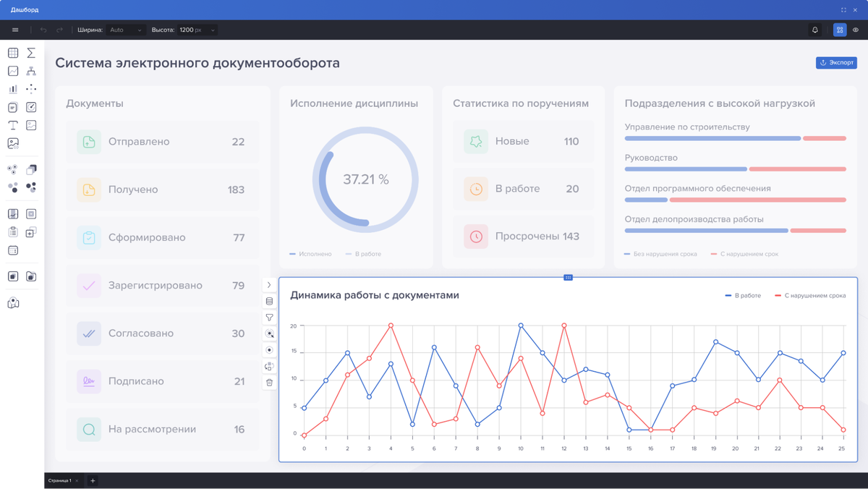
Task: Pick the bar chart widget icon
Action: (x=13, y=89)
